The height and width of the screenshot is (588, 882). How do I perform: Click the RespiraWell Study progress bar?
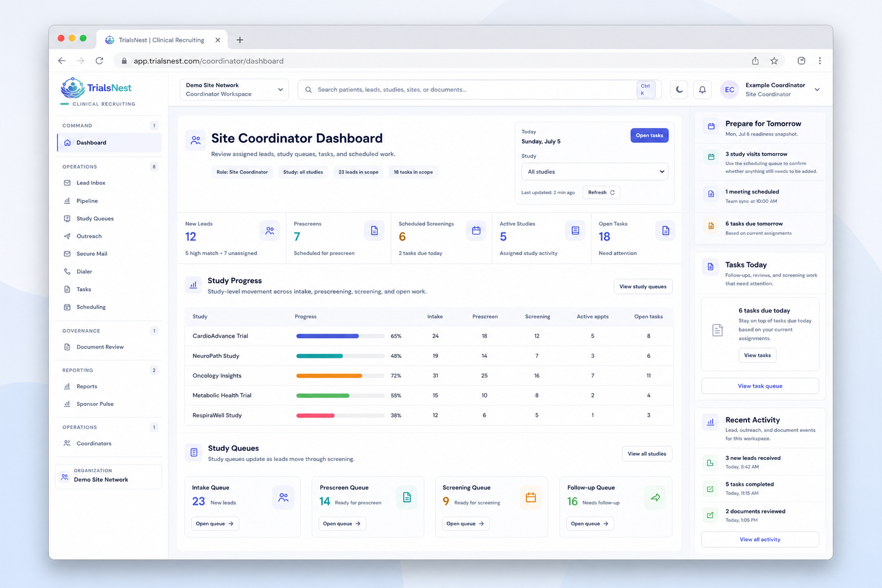(x=341, y=415)
